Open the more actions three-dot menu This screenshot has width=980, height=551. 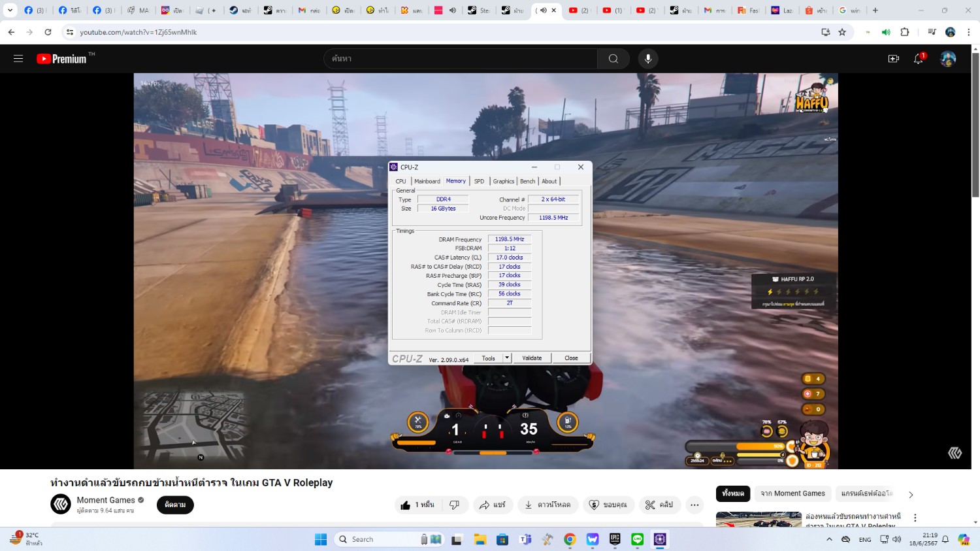tap(694, 505)
